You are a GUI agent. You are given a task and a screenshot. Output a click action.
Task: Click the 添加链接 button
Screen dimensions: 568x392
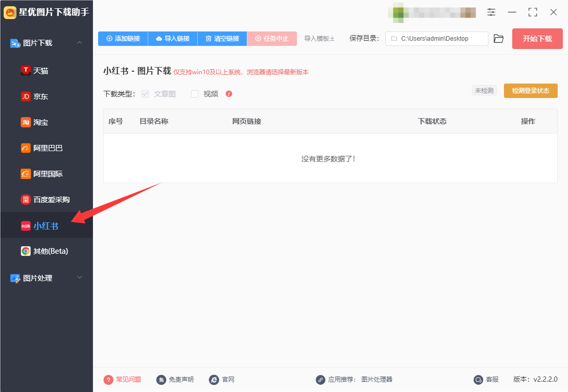(x=123, y=39)
